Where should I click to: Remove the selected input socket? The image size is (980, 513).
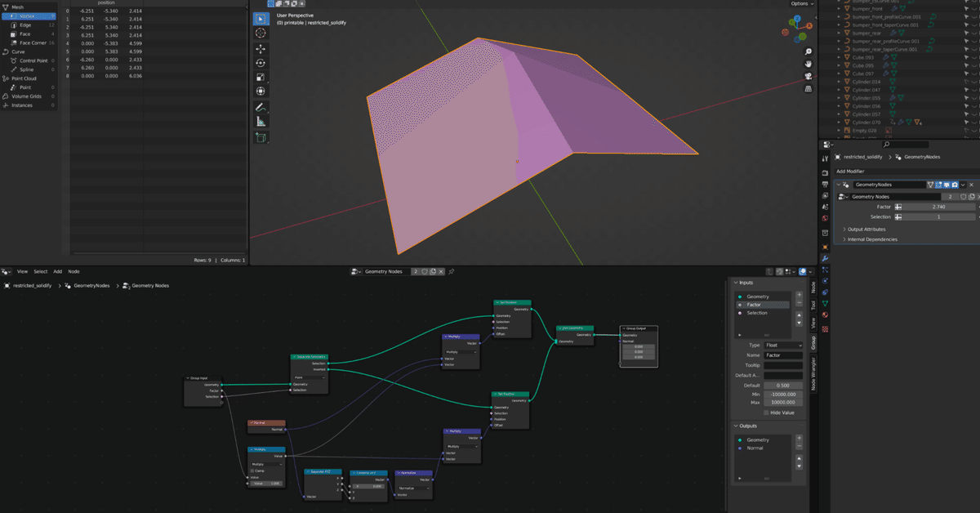799,303
